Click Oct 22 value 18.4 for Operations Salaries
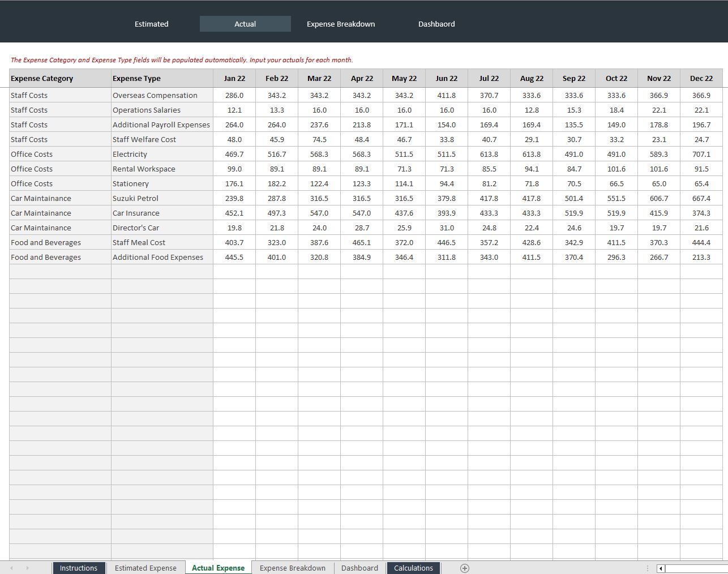The image size is (728, 574). [616, 110]
